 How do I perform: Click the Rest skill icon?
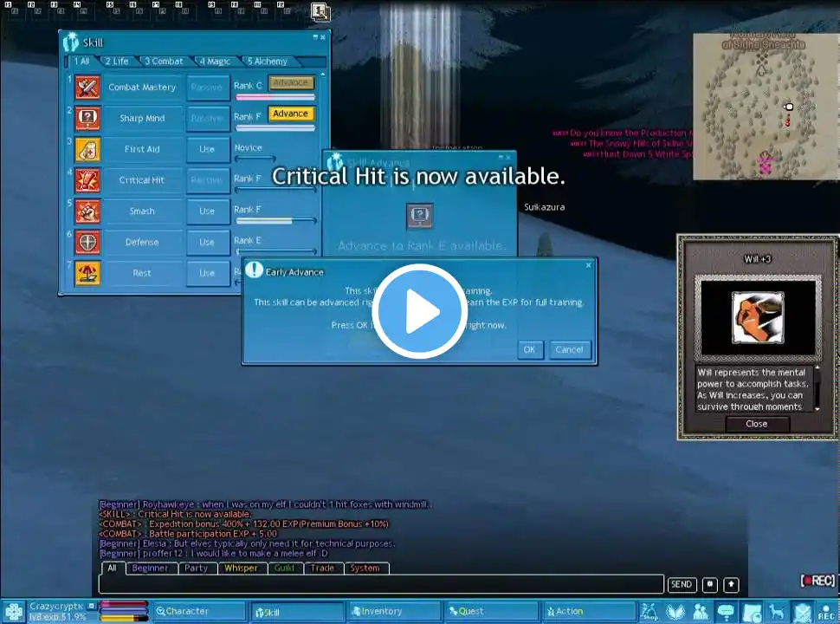click(x=87, y=273)
